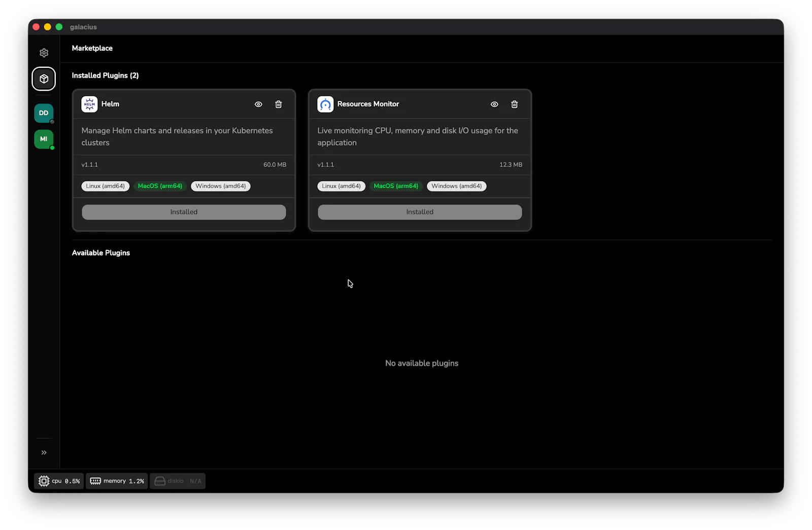Viewport: 812px width, 530px height.
Task: Click the Helm description about Kubernetes clusters
Action: [x=177, y=136]
